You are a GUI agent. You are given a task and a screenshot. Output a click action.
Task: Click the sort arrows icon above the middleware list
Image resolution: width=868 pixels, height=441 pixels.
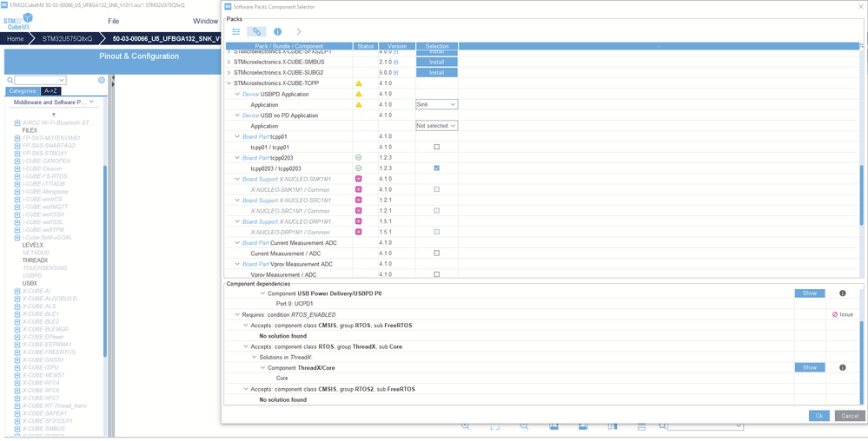point(53,114)
